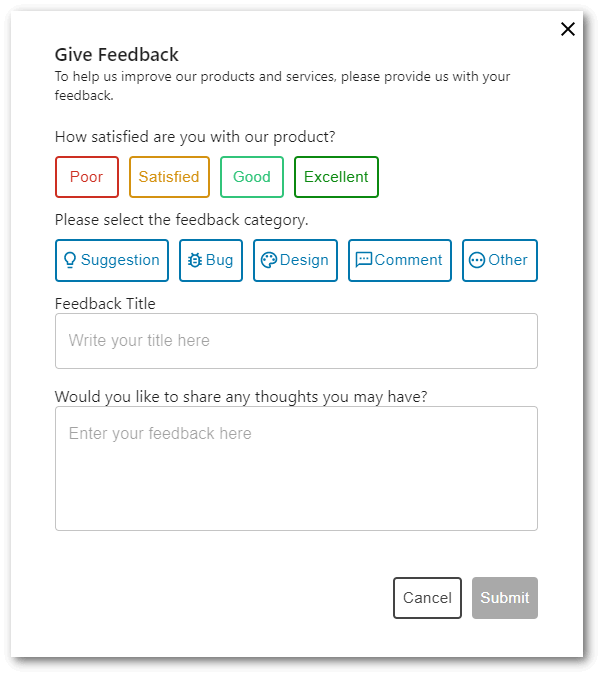Click the lightbulb icon on Suggestion button
This screenshot has height=676, width=602.
[x=70, y=260]
